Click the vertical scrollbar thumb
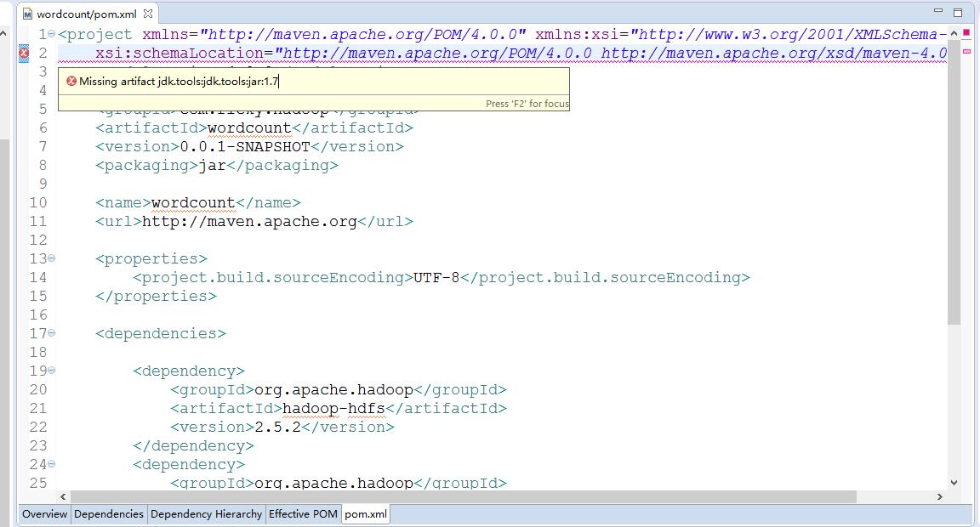The image size is (980, 527). [954, 182]
